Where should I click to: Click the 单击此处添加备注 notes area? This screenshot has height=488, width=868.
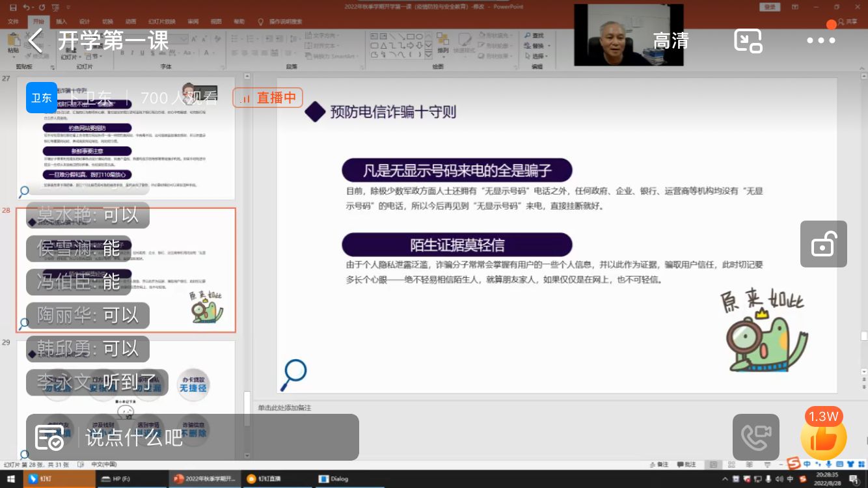tap(284, 408)
